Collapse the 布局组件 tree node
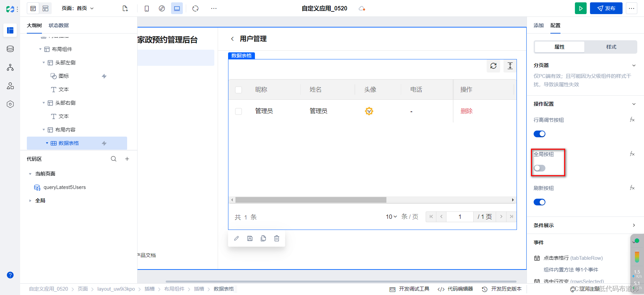Image resolution: width=644 pixels, height=295 pixels. (x=40, y=49)
